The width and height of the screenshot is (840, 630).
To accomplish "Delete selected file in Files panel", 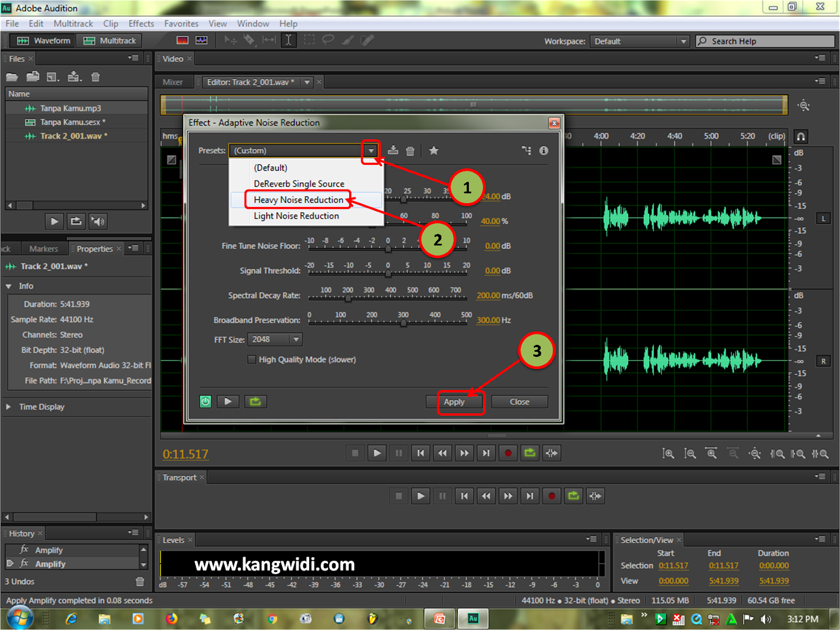I will [x=96, y=77].
